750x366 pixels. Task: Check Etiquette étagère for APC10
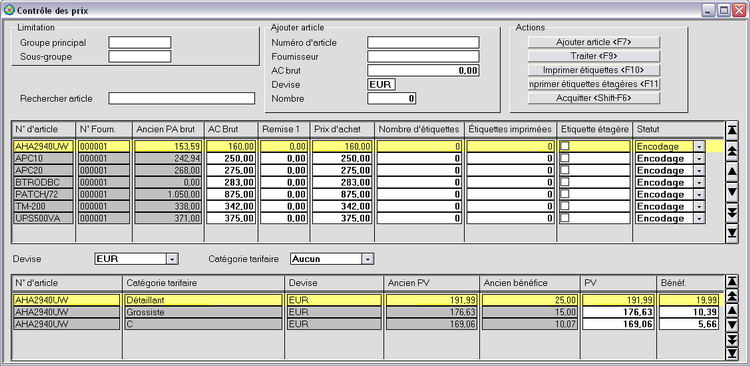click(564, 157)
